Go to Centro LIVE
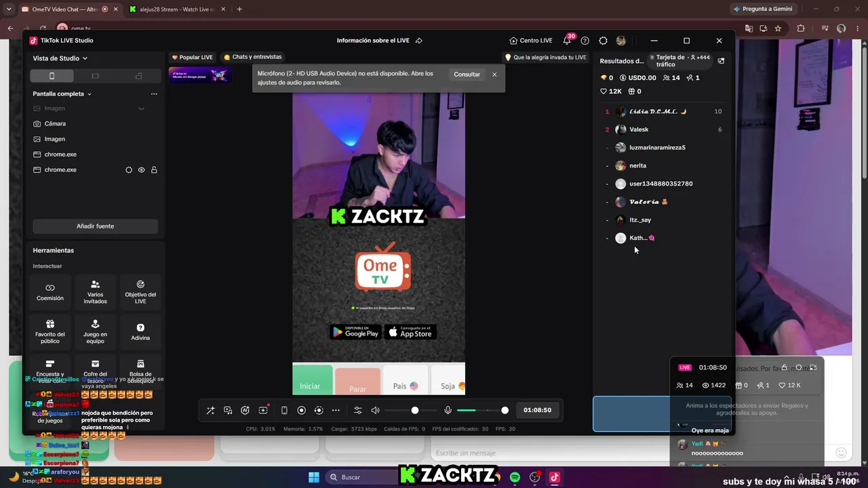Image resolution: width=868 pixels, height=488 pixels. 531,41
